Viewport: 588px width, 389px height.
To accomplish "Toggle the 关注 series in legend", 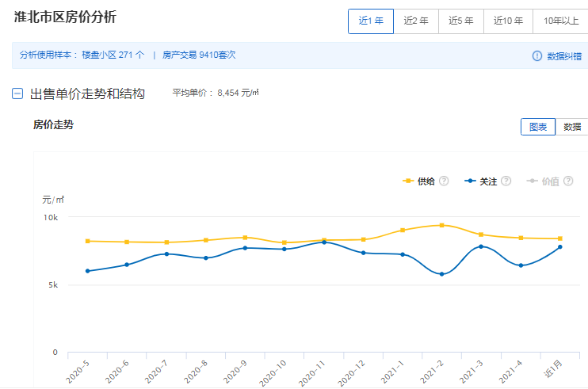I will click(x=481, y=181).
